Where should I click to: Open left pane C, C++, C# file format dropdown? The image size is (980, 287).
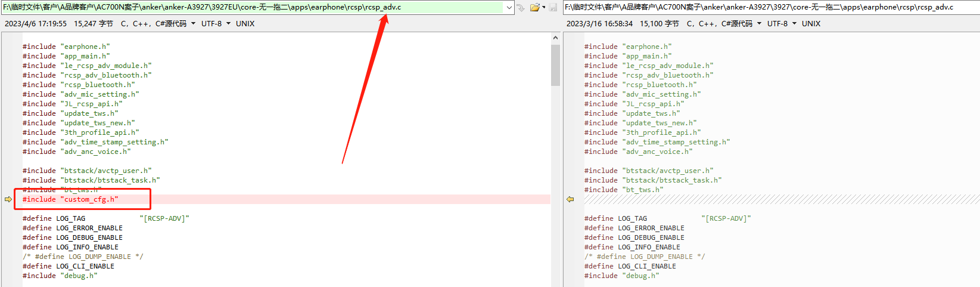158,24
